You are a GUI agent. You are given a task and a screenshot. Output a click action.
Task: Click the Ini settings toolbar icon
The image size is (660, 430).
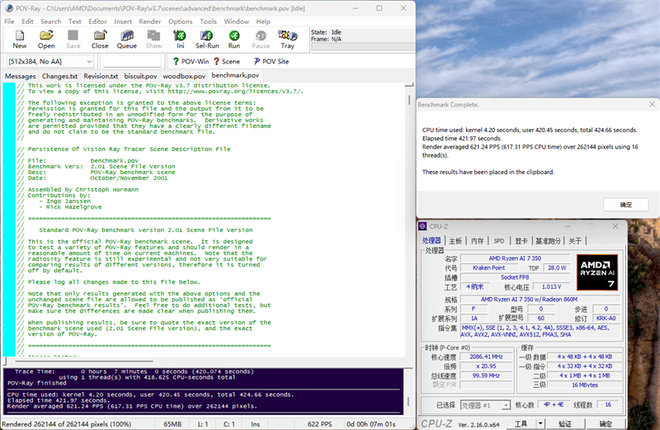click(x=180, y=39)
